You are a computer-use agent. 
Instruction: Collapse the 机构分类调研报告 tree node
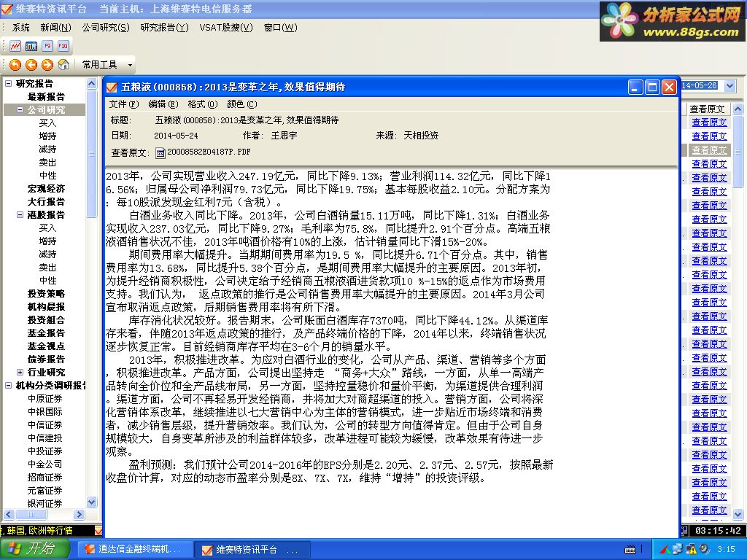pyautogui.click(x=8, y=385)
